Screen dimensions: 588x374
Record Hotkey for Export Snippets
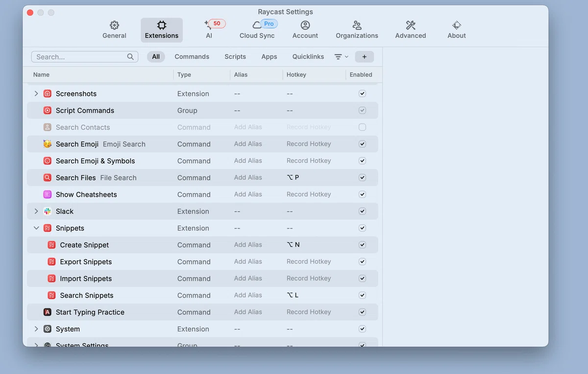309,262
